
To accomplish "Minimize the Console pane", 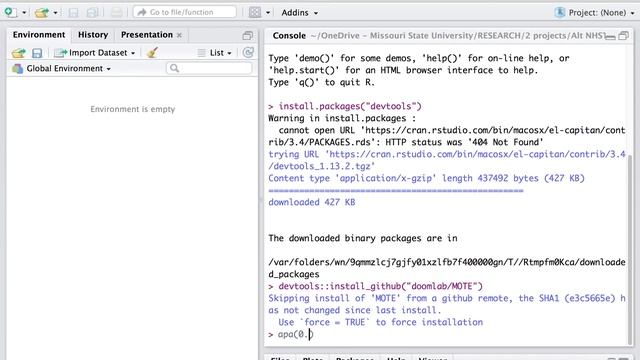I will pos(610,36).
